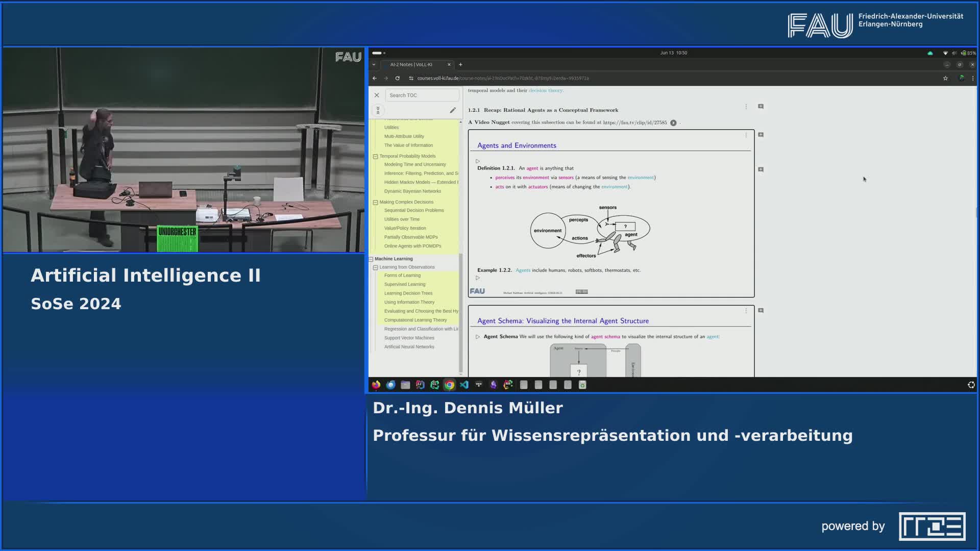Bookmark this page with star icon
980x551 pixels.
(x=945, y=78)
